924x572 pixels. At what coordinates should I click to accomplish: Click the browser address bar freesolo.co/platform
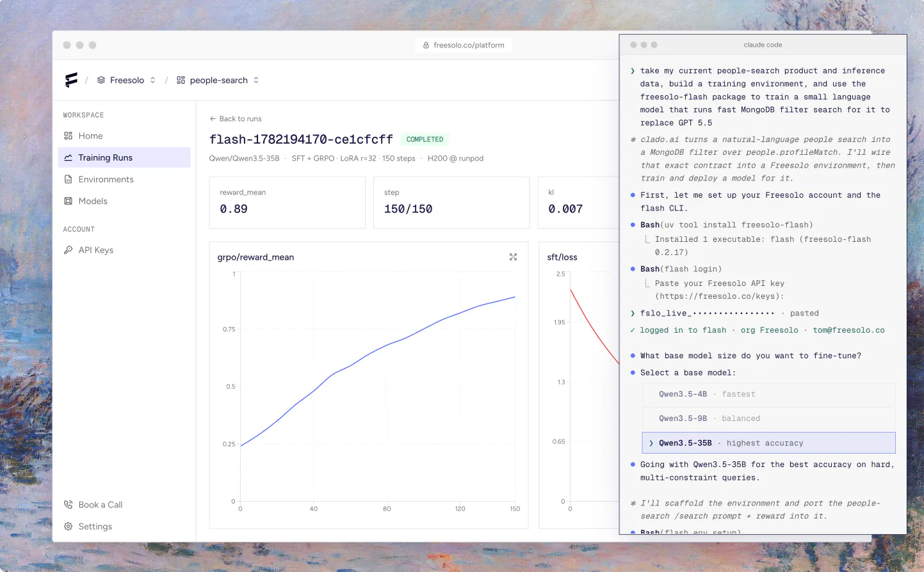(x=464, y=45)
